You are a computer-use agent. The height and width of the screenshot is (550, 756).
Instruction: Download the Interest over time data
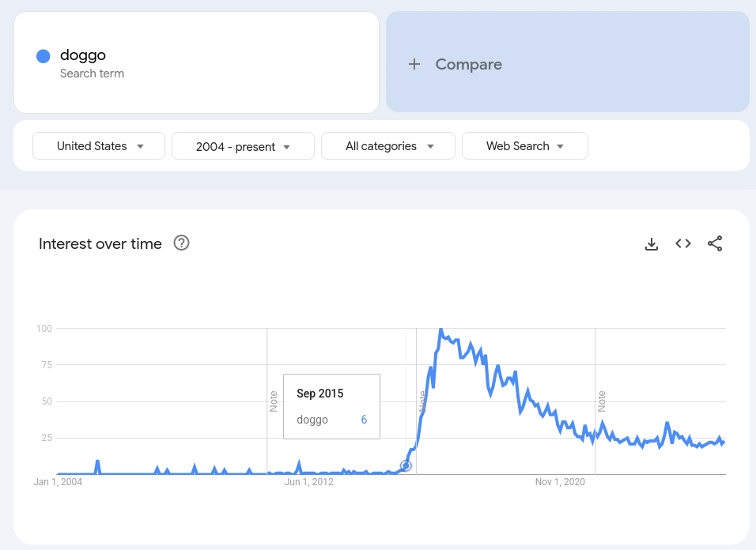pos(652,243)
